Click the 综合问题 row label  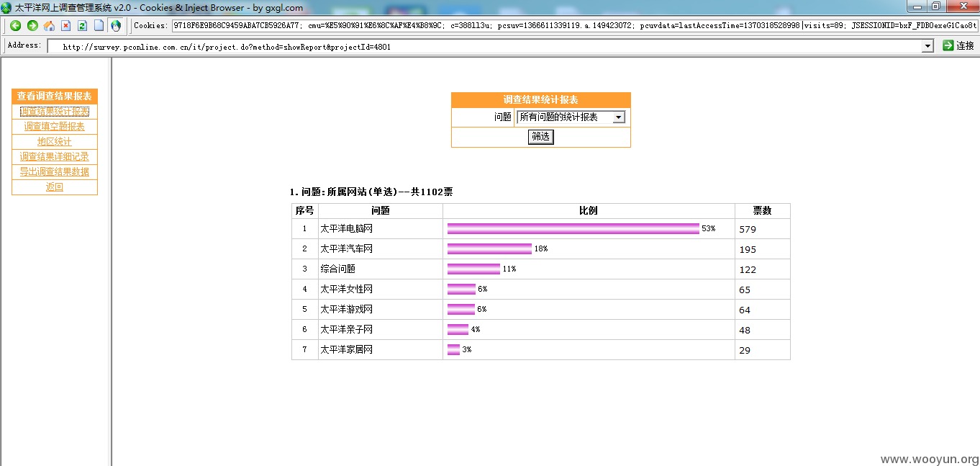click(x=337, y=269)
